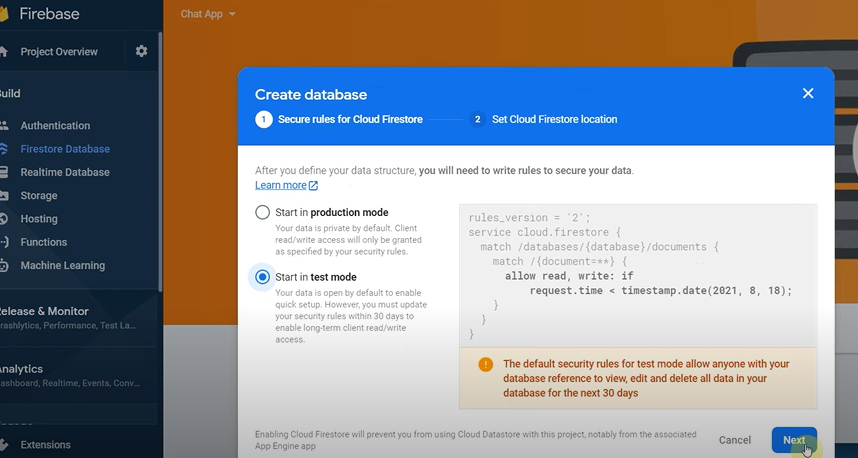Click the Project Overview home icon
The image size is (858, 458).
pyautogui.click(x=3, y=51)
